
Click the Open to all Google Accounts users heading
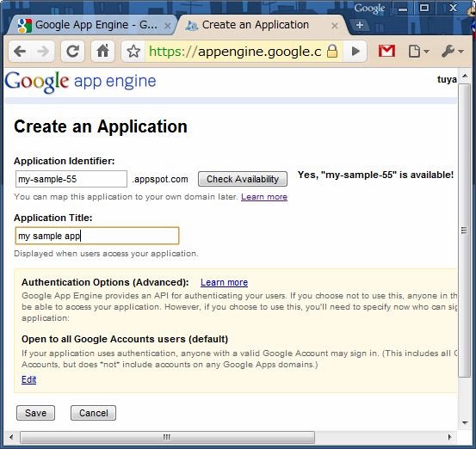pos(125,339)
